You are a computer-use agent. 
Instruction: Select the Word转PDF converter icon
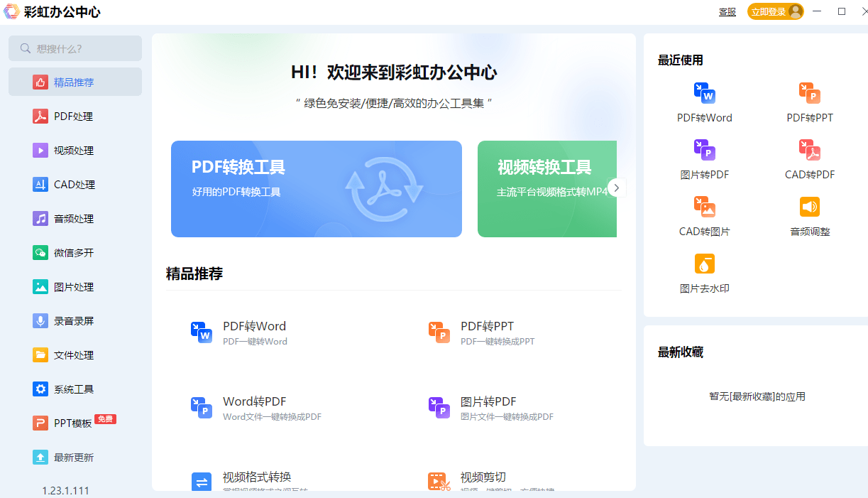[x=202, y=406]
